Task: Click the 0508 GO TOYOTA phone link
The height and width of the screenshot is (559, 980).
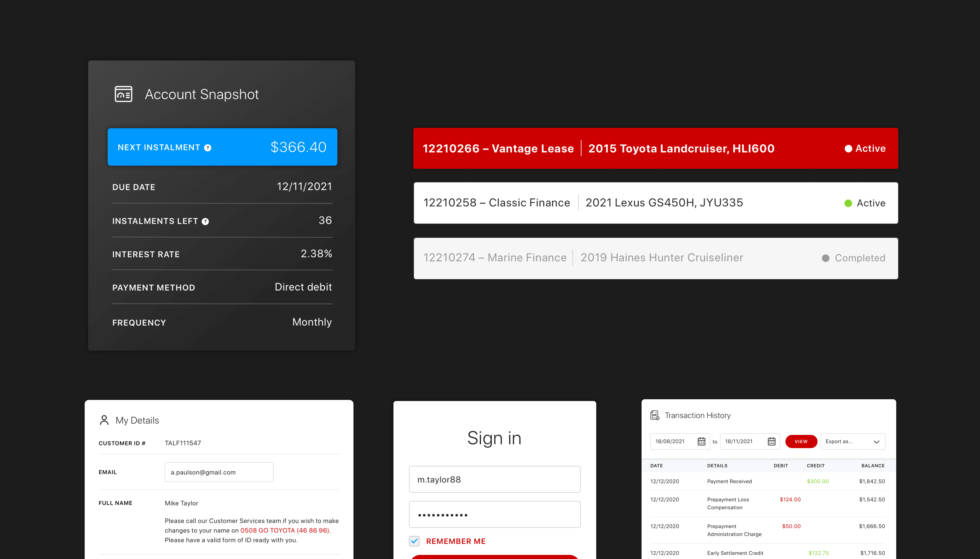Action: (x=285, y=530)
